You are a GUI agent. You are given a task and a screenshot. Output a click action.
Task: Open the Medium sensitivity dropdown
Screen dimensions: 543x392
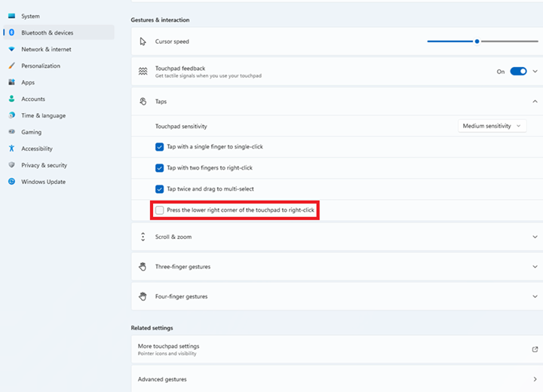[492, 126]
